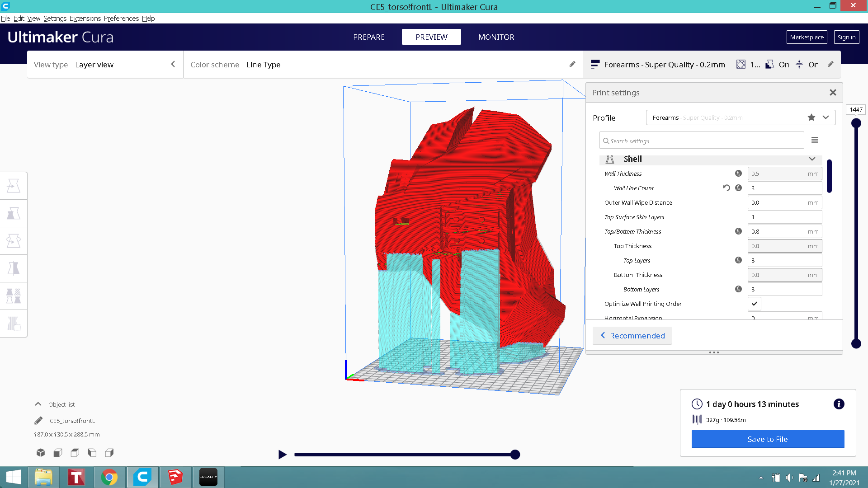Open the File menu

pos(5,18)
